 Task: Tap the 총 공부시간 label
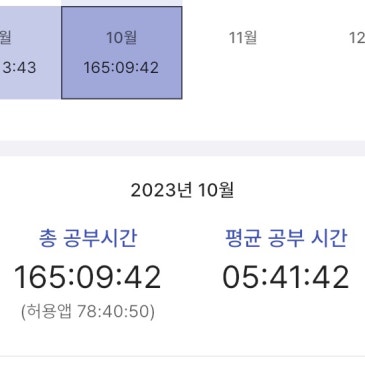[88, 238]
